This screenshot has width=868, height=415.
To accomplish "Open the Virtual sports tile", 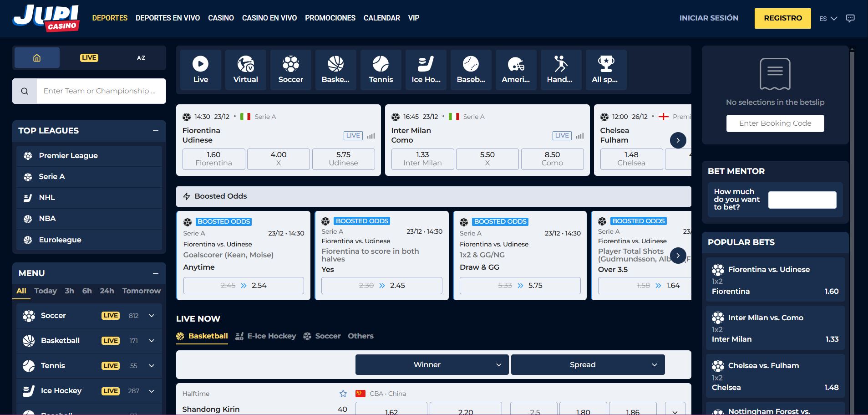I will click(246, 70).
